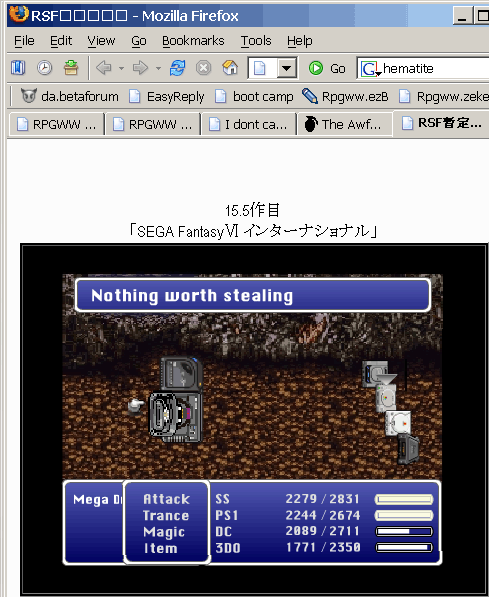Open the boot camp bookmark
Image resolution: width=489 pixels, height=597 pixels.
coord(254,96)
